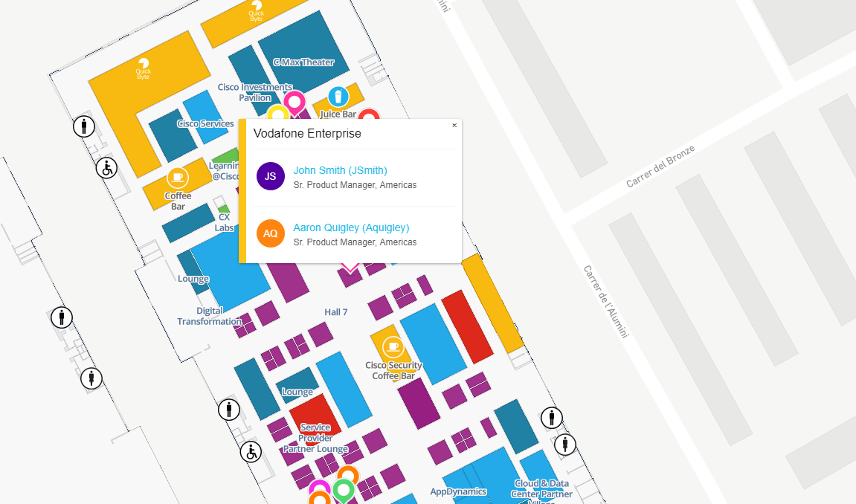Image resolution: width=856 pixels, height=504 pixels.
Task: Click the purple JS avatar
Action: coord(271,176)
